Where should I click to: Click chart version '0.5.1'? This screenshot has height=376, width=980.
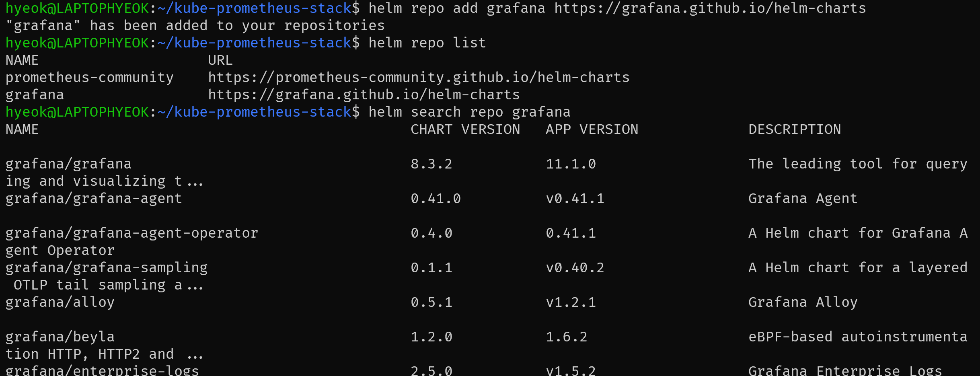[431, 302]
